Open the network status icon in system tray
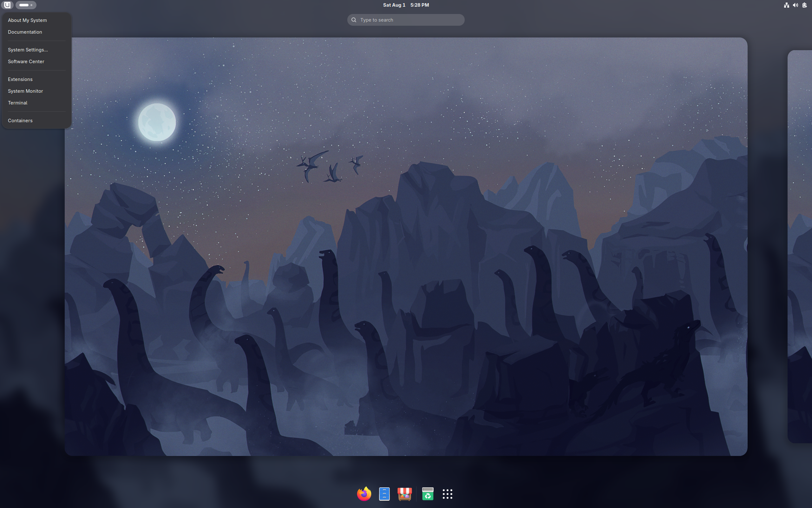812x508 pixels. coord(786,5)
